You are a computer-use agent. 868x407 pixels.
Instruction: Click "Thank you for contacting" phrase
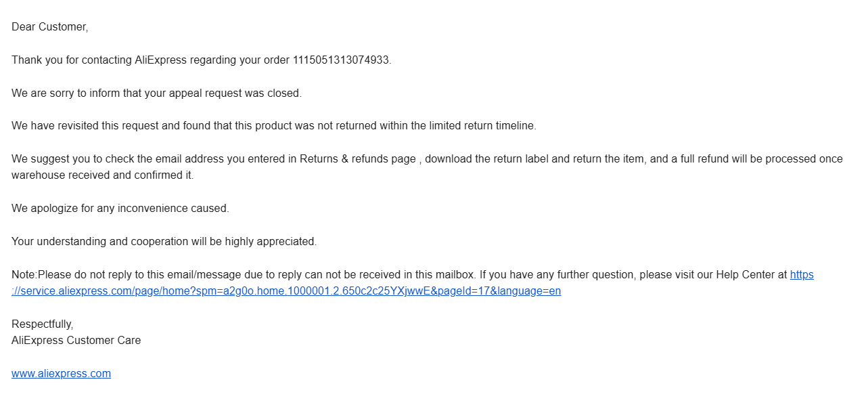click(71, 60)
